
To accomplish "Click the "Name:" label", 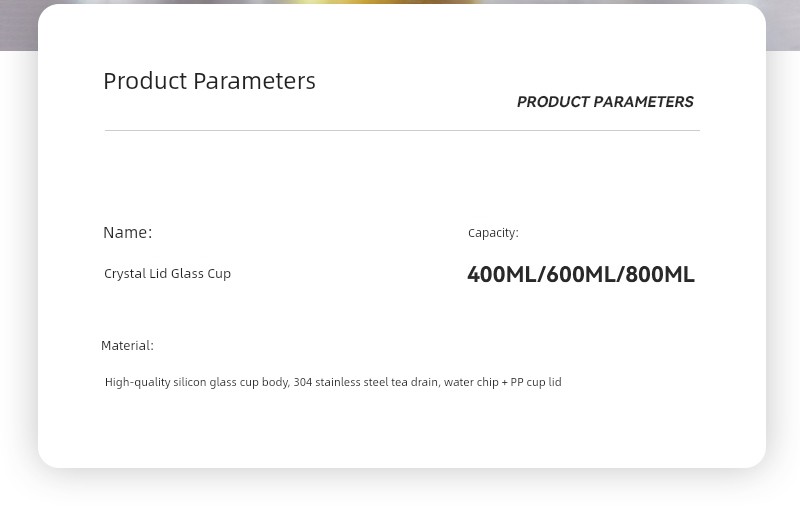I will click(127, 232).
